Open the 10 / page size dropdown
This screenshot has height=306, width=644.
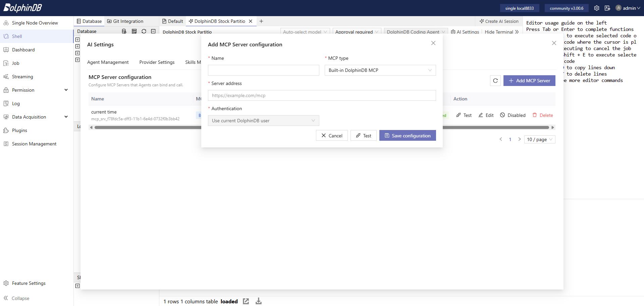[540, 139]
